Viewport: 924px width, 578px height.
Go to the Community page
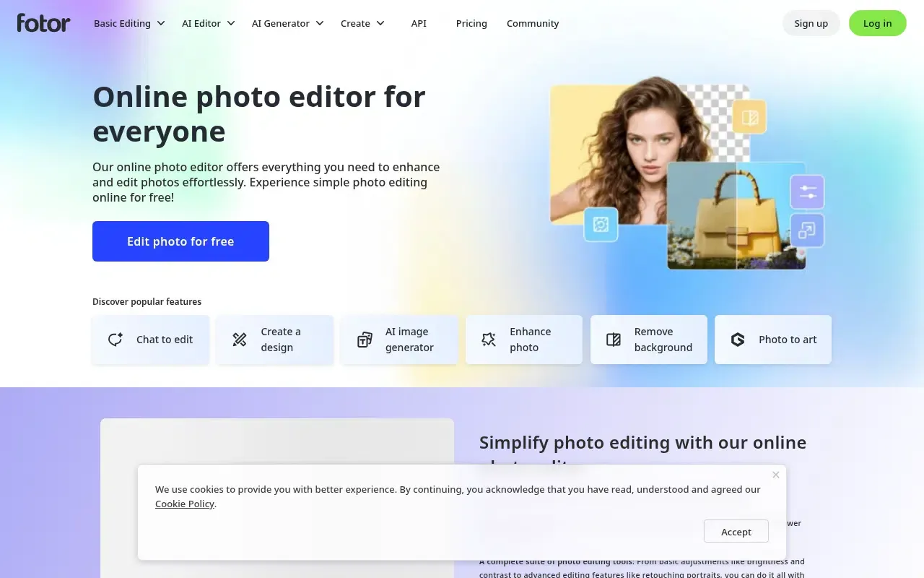click(533, 23)
